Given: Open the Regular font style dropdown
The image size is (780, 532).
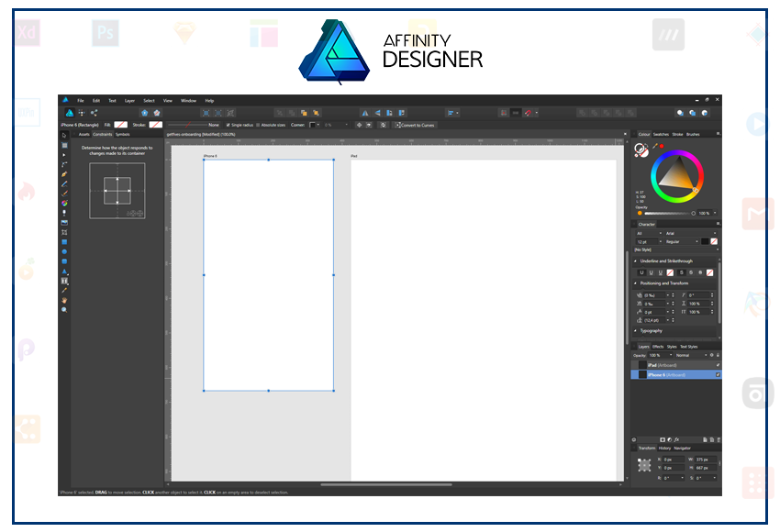Looking at the screenshot, I should [x=682, y=241].
